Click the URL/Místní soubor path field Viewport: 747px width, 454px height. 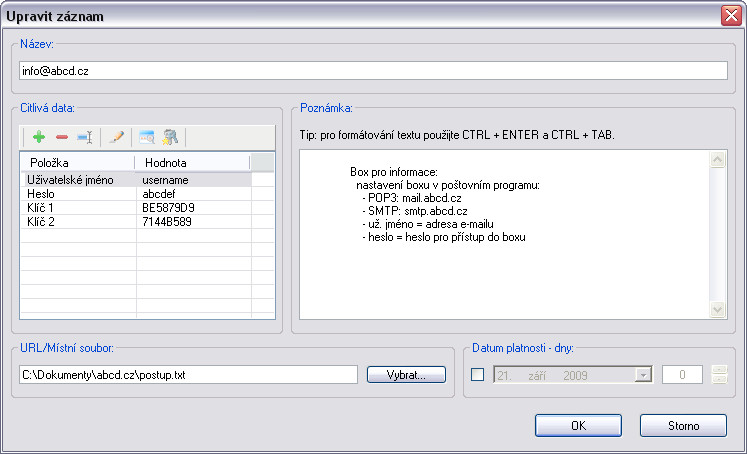(x=188, y=375)
